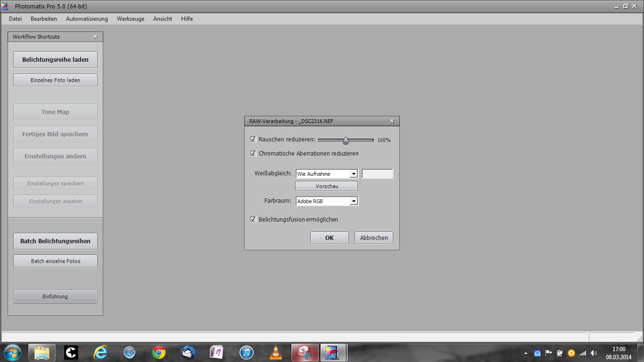Uncheck the Rauschen reduzieren checkbox

pyautogui.click(x=253, y=140)
